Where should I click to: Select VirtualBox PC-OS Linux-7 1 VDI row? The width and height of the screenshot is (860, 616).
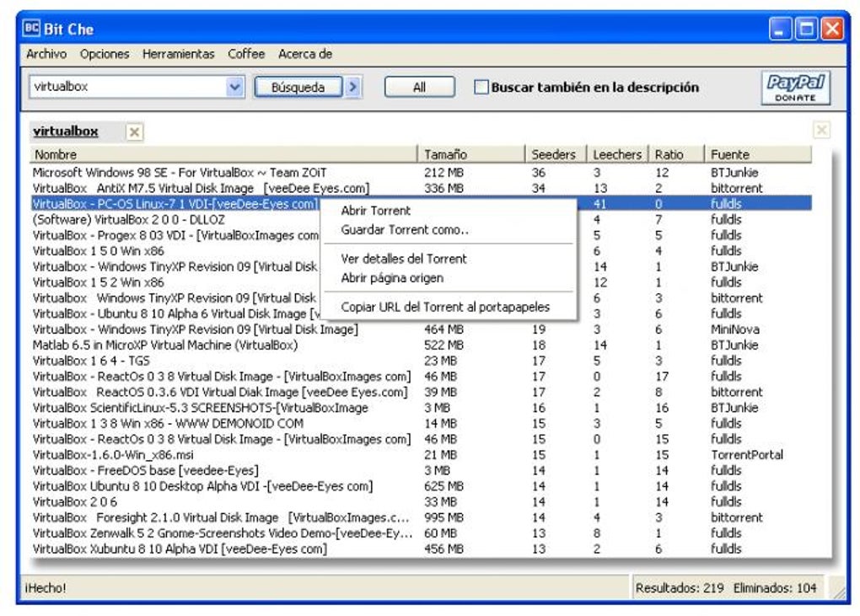coord(175,204)
